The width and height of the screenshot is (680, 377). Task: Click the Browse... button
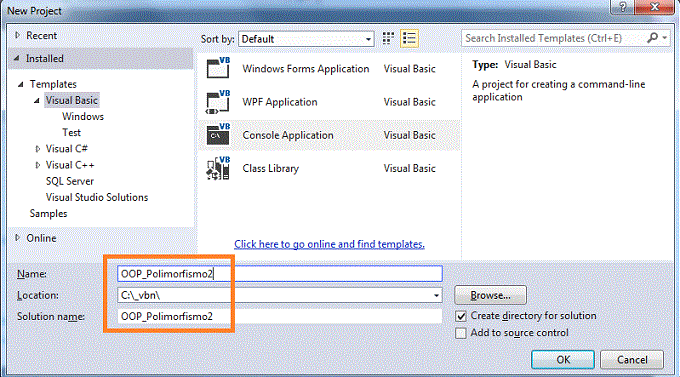490,295
